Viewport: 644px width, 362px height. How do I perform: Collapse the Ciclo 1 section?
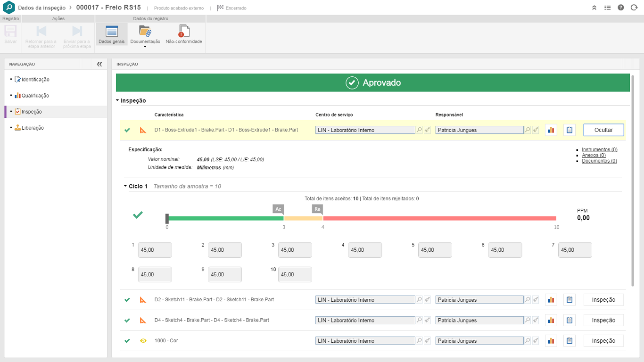point(125,186)
